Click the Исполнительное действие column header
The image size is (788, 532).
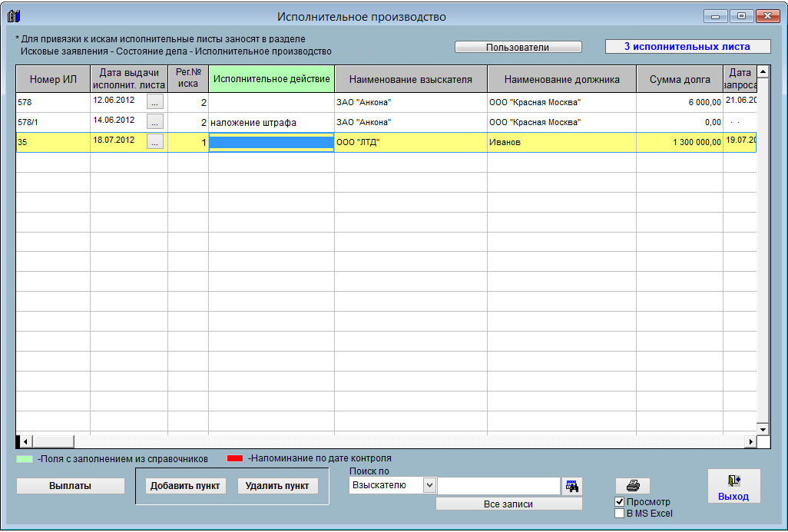[x=271, y=79]
